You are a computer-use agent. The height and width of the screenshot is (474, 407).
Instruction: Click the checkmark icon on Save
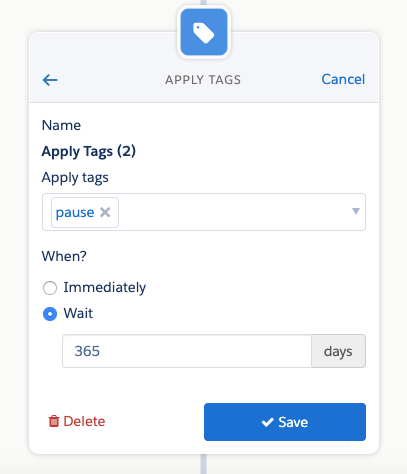pyautogui.click(x=267, y=422)
